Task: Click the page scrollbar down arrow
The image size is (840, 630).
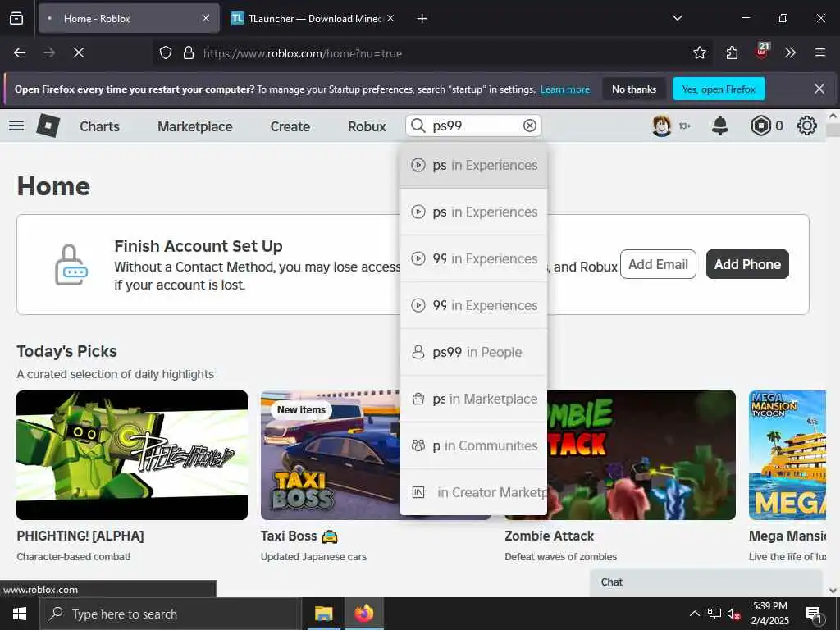Action: click(x=833, y=591)
